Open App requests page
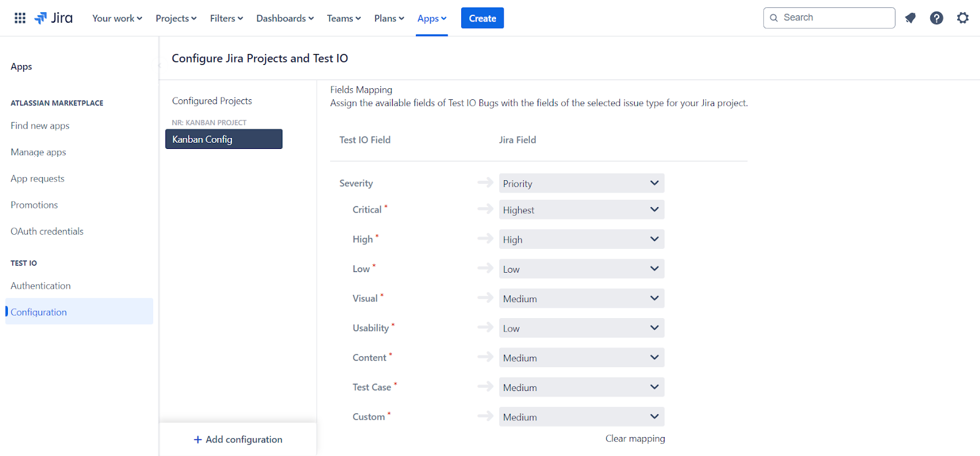980x456 pixels. tap(37, 178)
